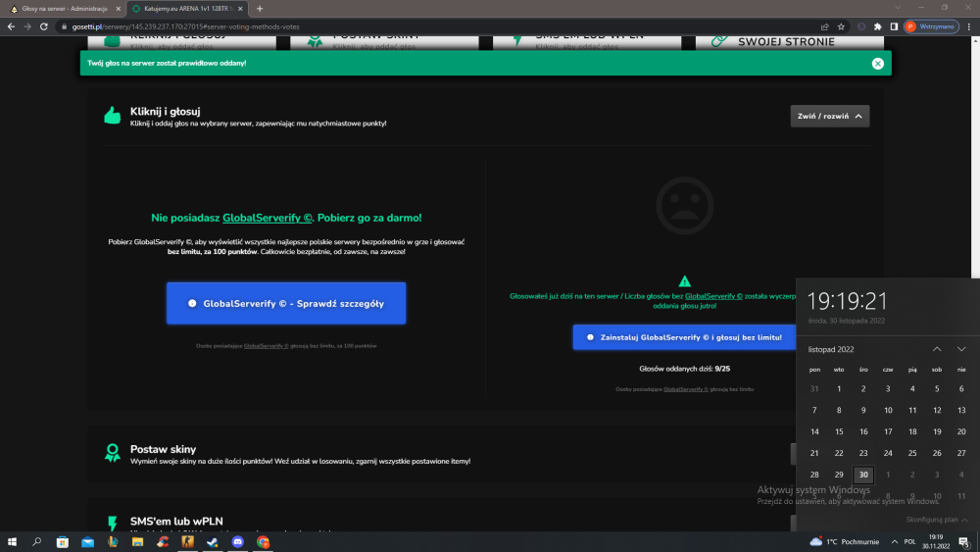This screenshot has height=552, width=980.
Task: Click the gosetti.pl address bar
Action: [437, 26]
